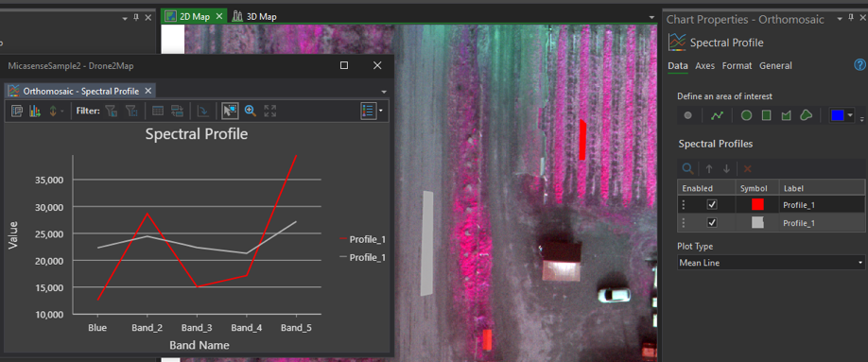Click the Move Down arrow in Spectral Profiles
Screen dimensions: 868x362
[x=727, y=169]
